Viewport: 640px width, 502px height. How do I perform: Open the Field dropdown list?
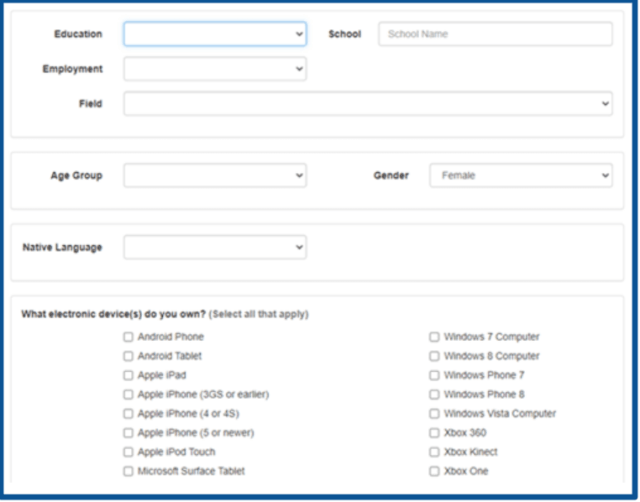coord(368,104)
